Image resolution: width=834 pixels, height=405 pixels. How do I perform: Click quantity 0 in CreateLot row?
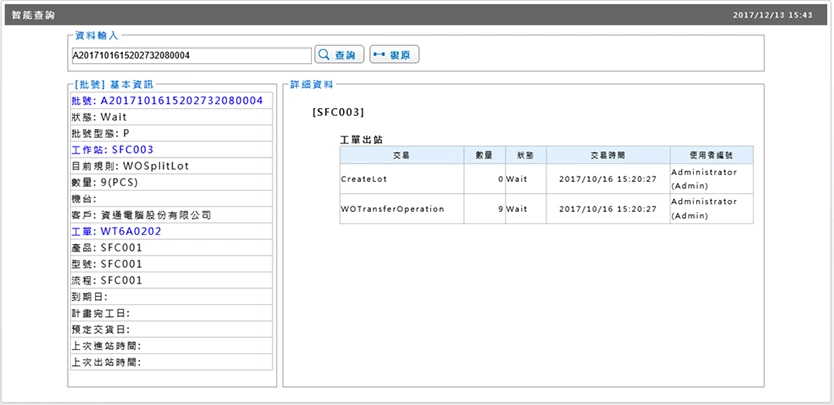[485, 179]
